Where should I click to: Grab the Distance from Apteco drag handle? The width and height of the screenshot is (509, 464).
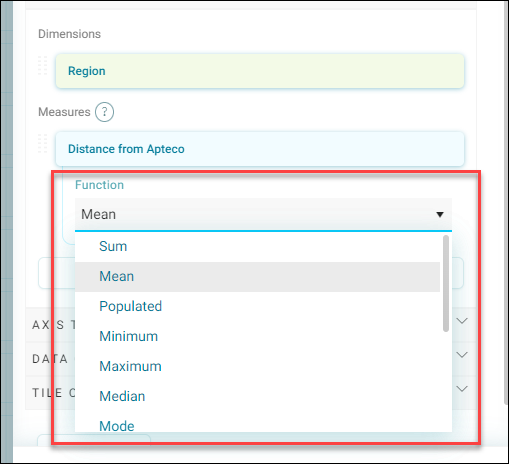pos(42,144)
